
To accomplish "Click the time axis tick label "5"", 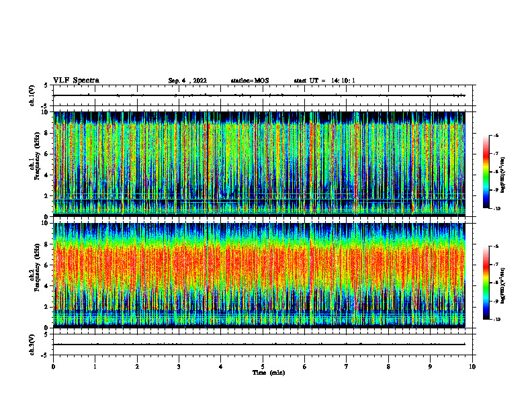I will tap(263, 367).
